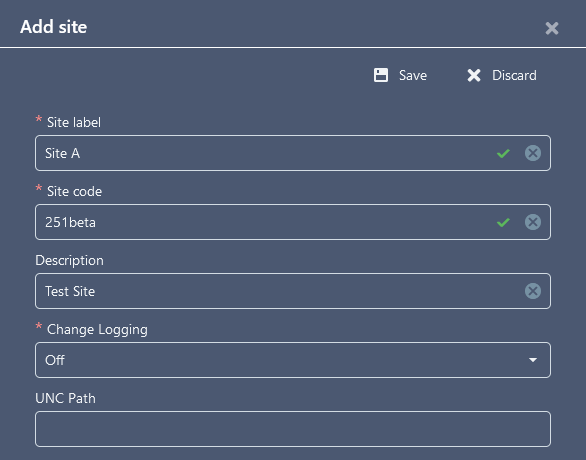Click the Discard button label
This screenshot has height=460, width=586.
(514, 75)
